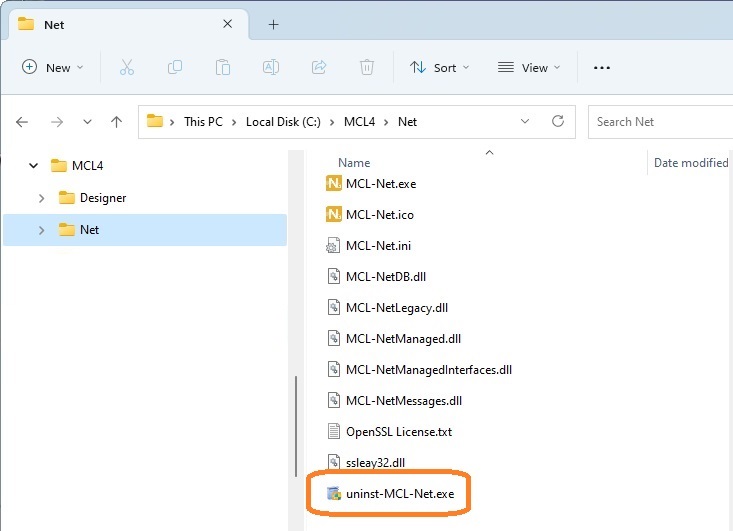Click the Paste clipboard icon
Viewport: 733px width, 531px height.
[x=223, y=67]
